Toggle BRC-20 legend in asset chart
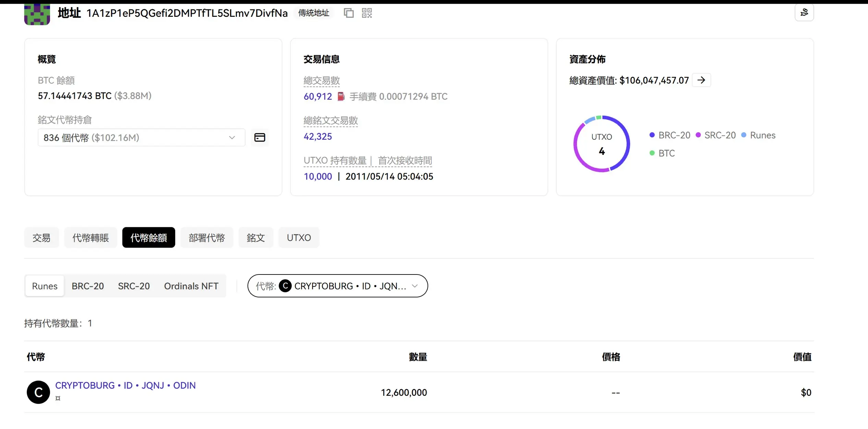 670,135
